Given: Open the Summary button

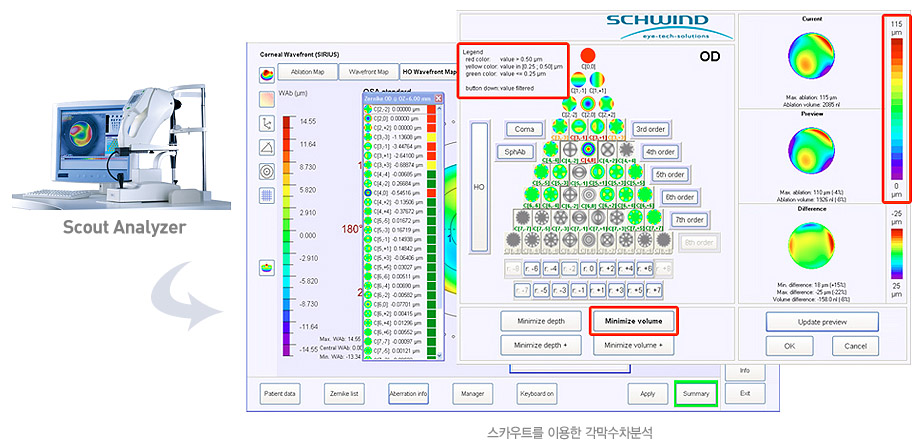Looking at the screenshot, I should point(696,394).
